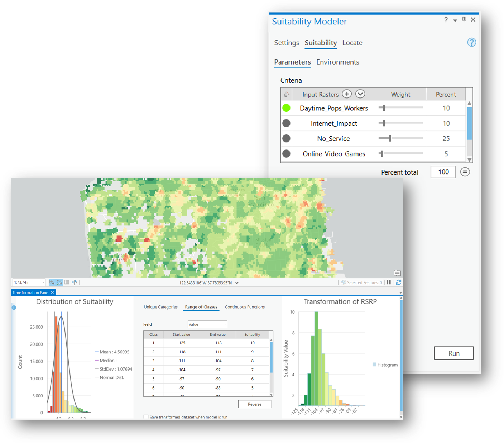Viewport: 504px width, 443px height.
Task: Check Save transformed dataset when model is run
Action: tap(146, 417)
